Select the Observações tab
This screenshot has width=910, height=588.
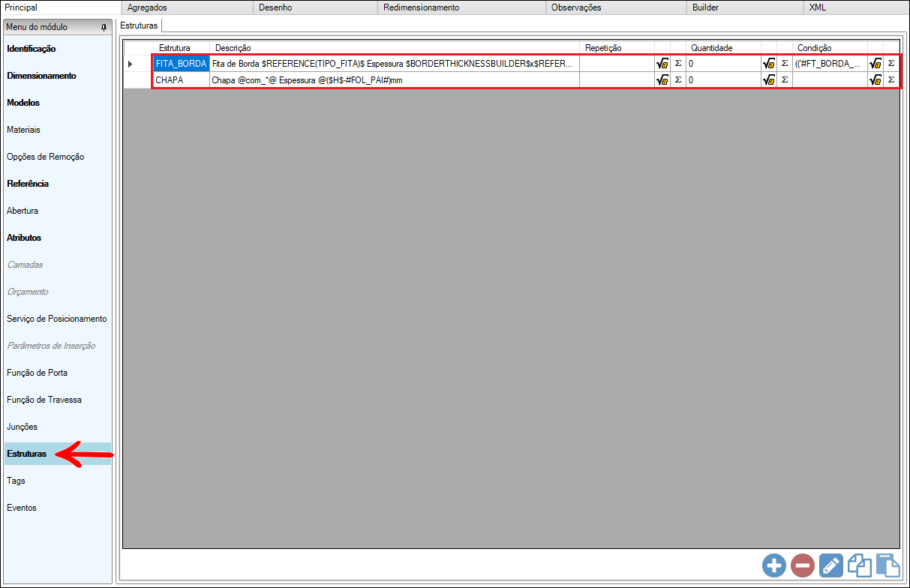[616, 7]
